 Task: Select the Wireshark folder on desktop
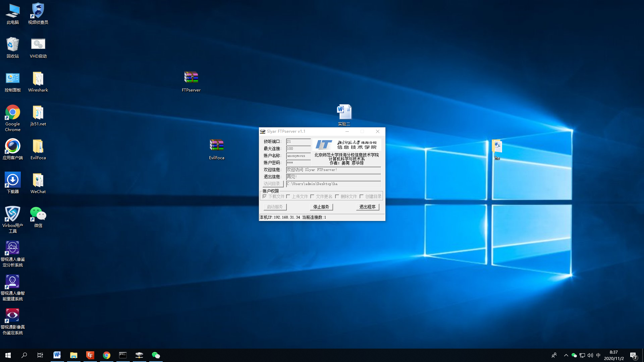(x=38, y=79)
